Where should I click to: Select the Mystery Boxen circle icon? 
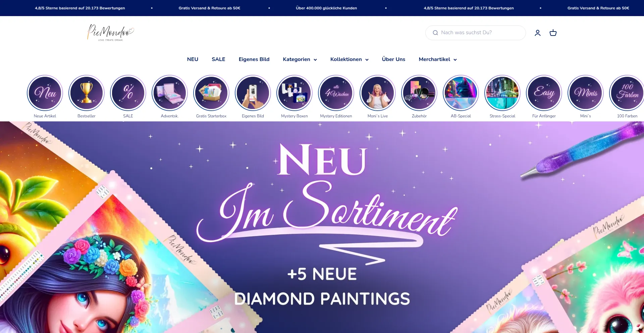coord(294,93)
